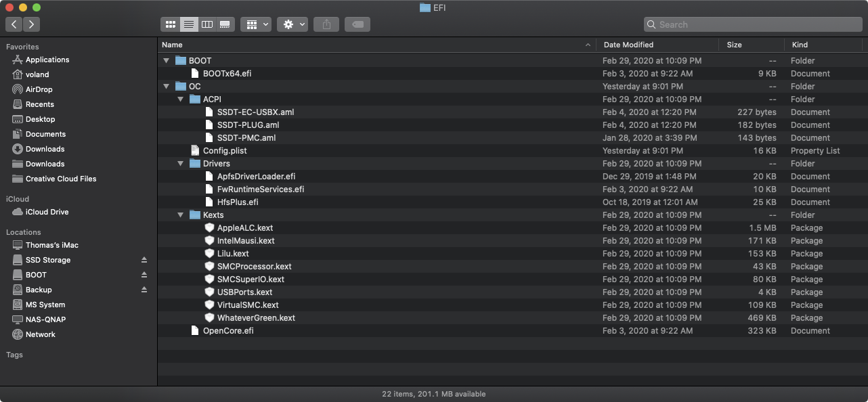Select the OC folder row

point(513,87)
